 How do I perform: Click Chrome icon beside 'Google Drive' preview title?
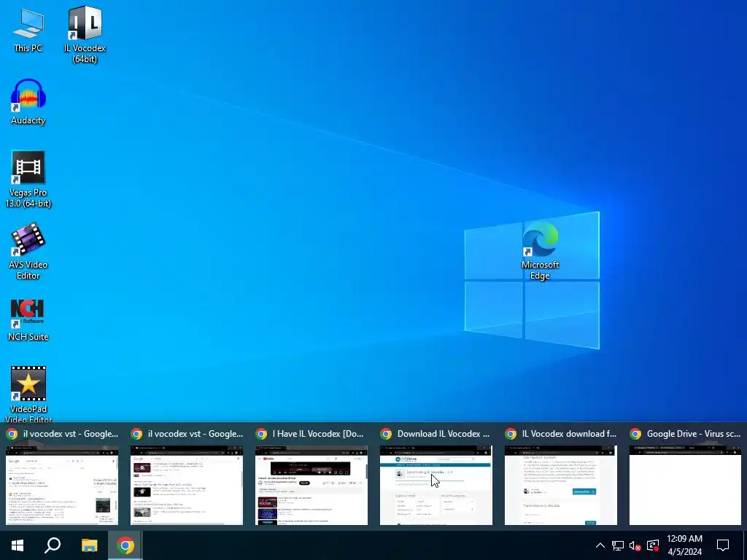(x=635, y=434)
